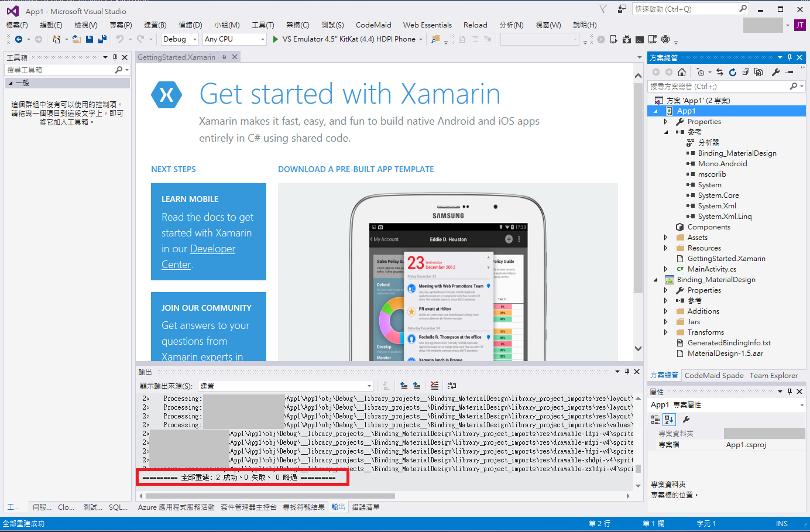Open the Show output from source dropdown
Image resolution: width=810 pixels, height=532 pixels.
tap(286, 386)
